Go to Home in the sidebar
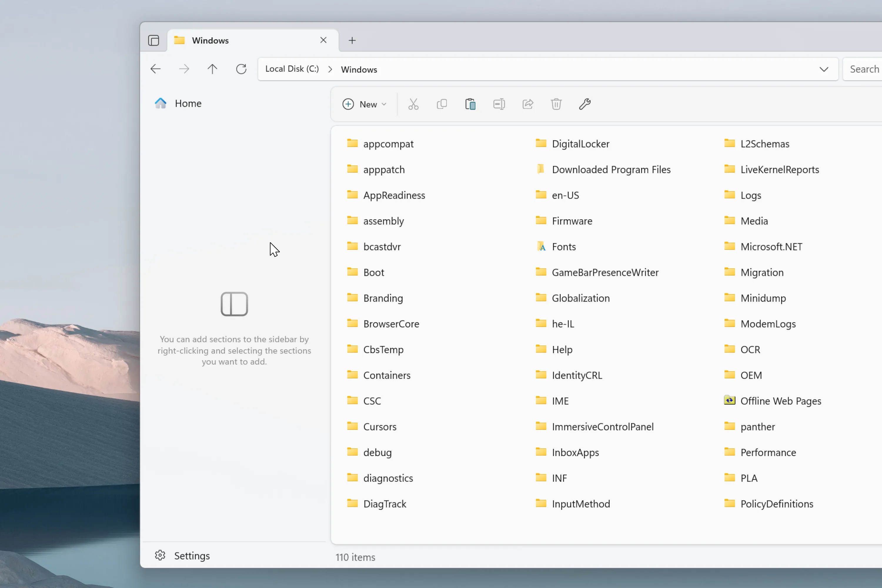Screen dimensions: 882x588 (x=188, y=103)
